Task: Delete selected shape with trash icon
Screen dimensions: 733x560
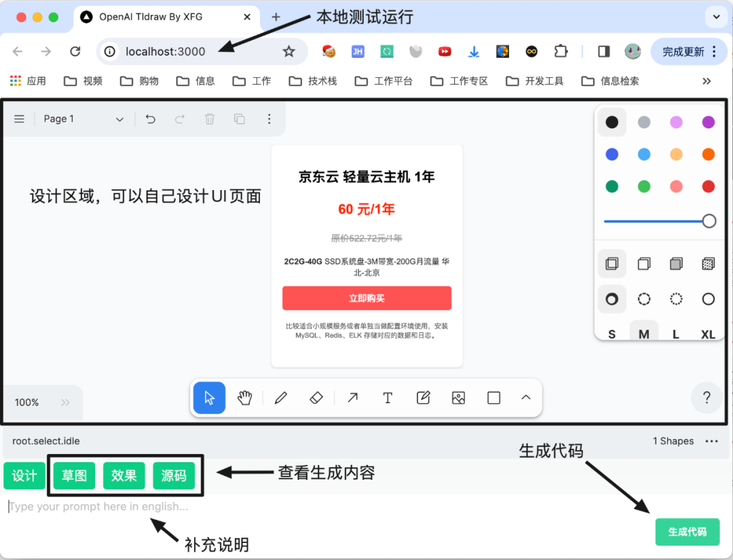Action: pos(210,119)
